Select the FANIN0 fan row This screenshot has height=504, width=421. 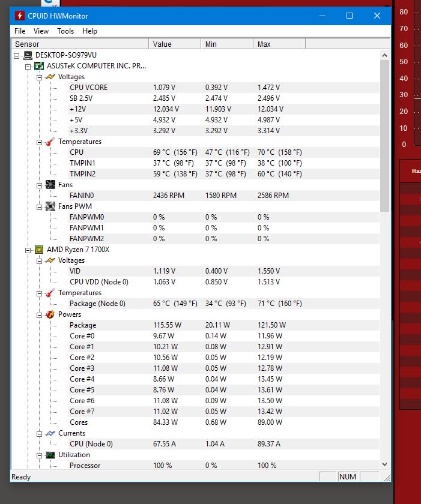tap(224, 196)
